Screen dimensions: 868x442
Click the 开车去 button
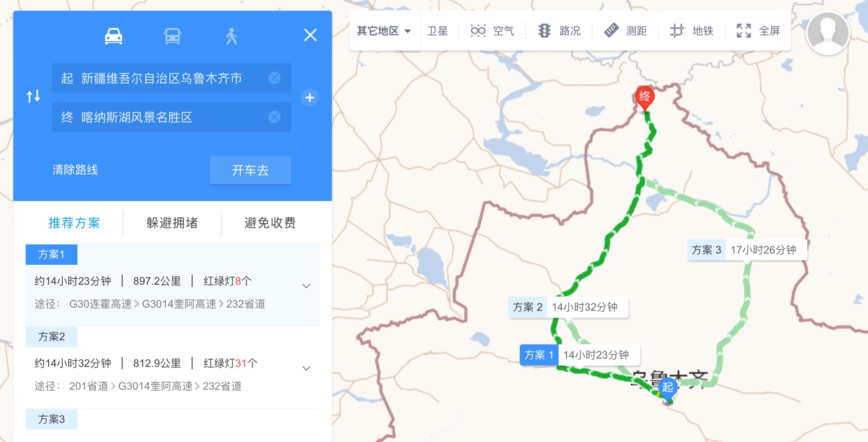click(250, 170)
